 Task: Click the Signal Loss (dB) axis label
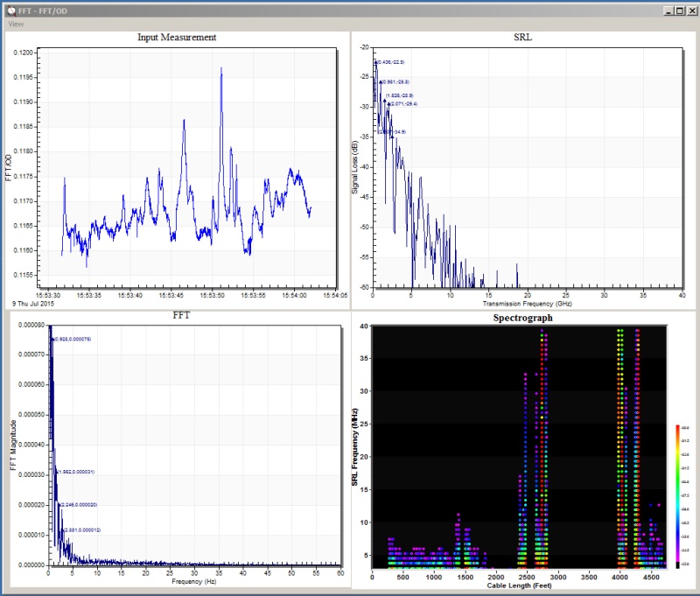click(x=355, y=166)
